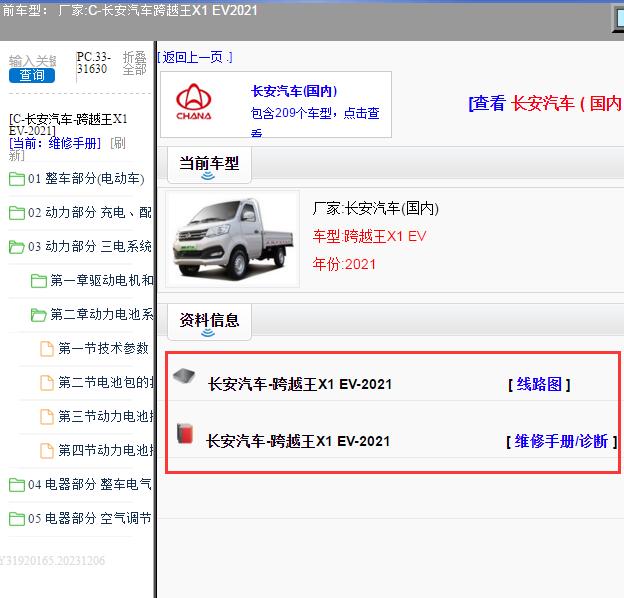This screenshot has width=624, height=598.
Task: Select the 当前车型 tab
Action: 209,165
